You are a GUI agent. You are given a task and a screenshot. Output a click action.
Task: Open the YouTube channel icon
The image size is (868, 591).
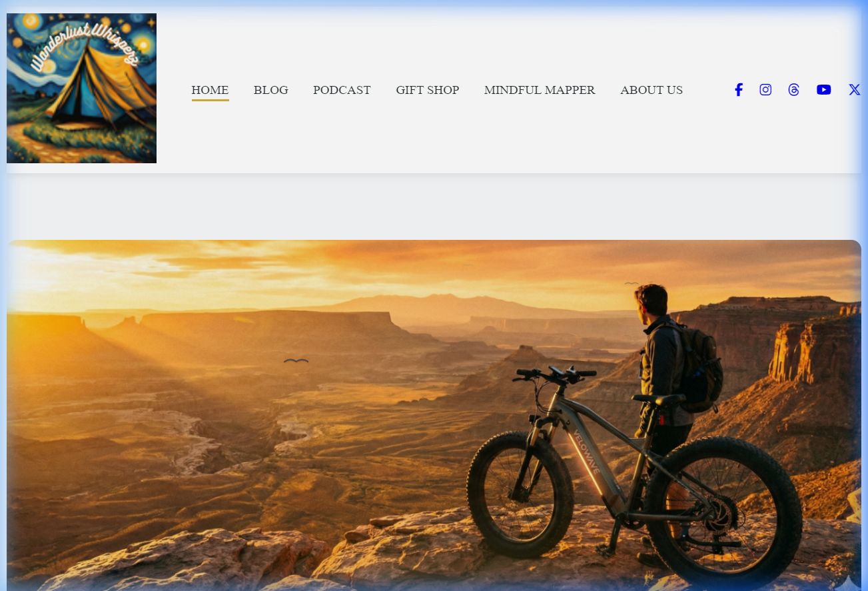coord(823,90)
